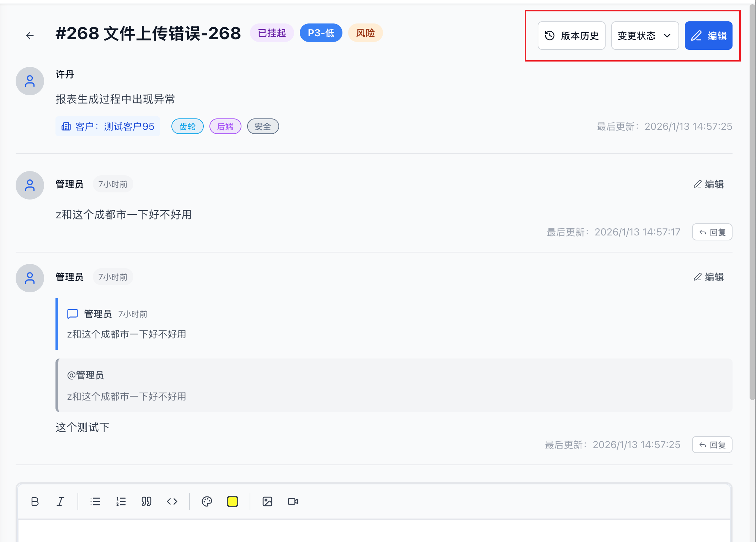Screen dimensions: 756x542
Task: Insert a video into the comment
Action: click(293, 501)
